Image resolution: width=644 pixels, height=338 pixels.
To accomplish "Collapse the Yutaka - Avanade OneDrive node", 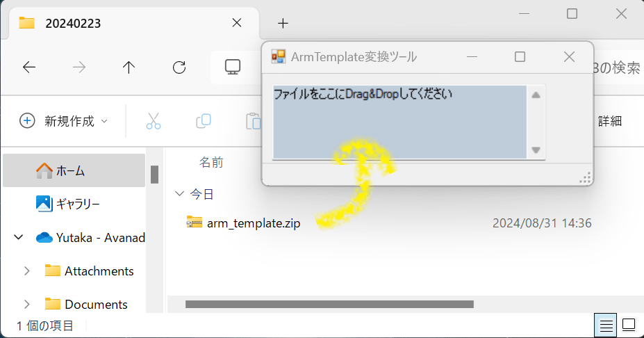I will click(19, 237).
